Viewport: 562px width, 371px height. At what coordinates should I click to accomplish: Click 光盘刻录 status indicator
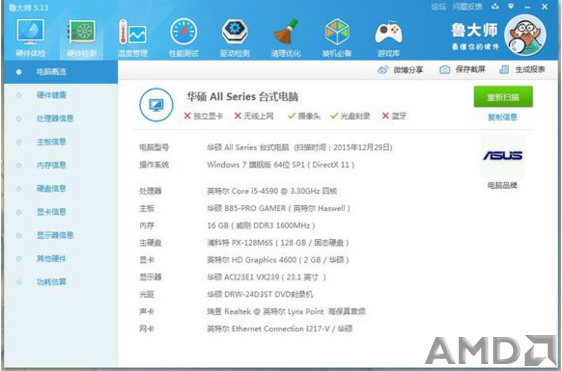pyautogui.click(x=350, y=116)
